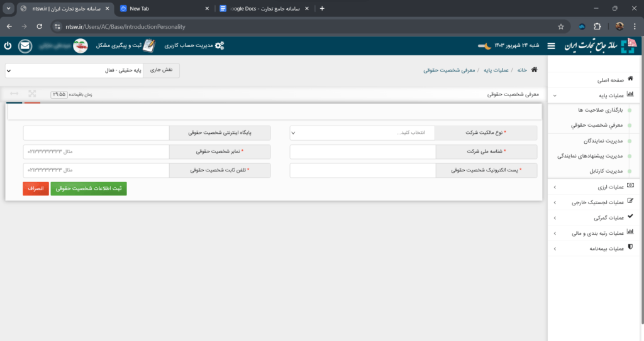Select مدیریت نمایندگان sidebar item

coord(603,141)
